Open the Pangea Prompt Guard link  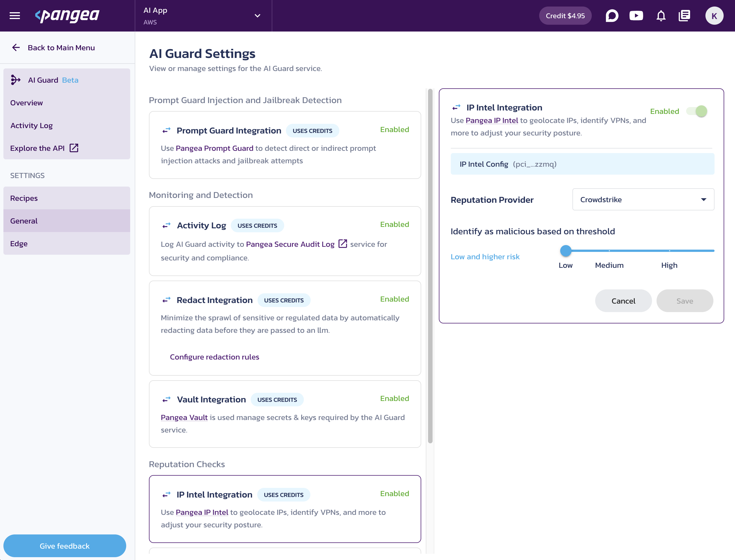click(x=214, y=148)
